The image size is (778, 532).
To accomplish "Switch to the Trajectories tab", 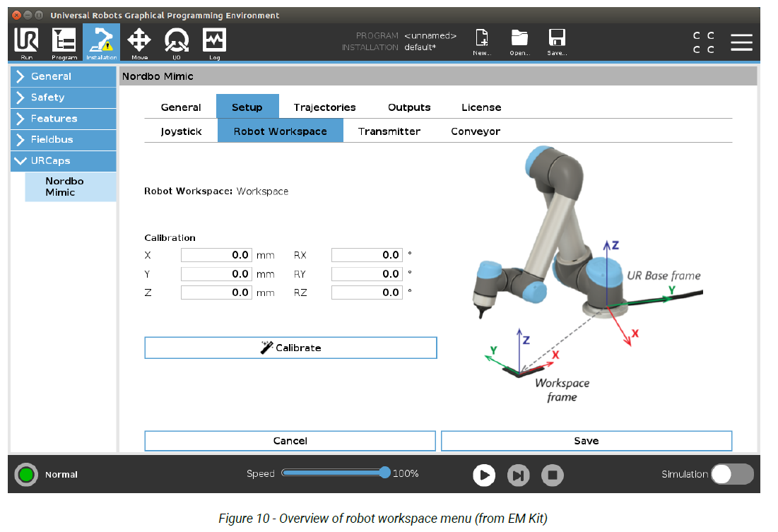I will 324,107.
